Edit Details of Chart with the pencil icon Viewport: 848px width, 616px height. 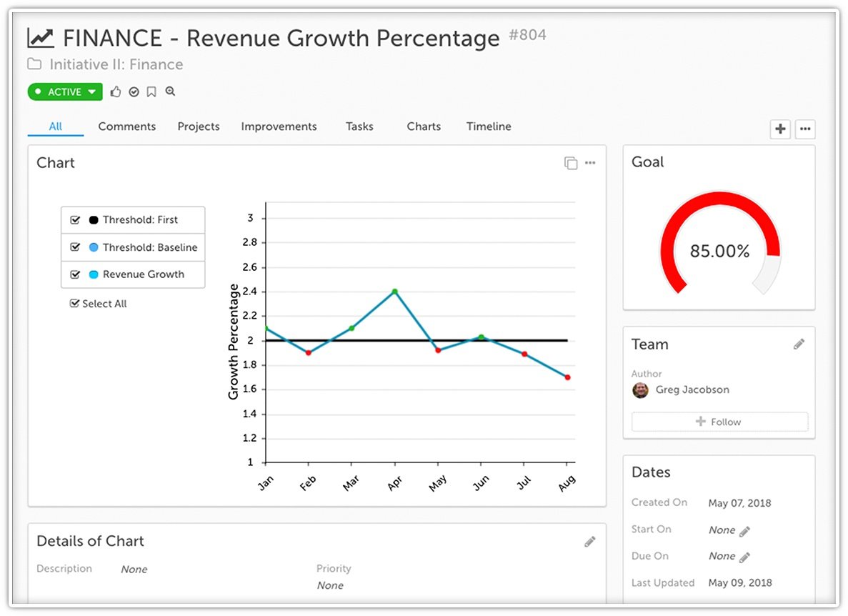pos(590,542)
